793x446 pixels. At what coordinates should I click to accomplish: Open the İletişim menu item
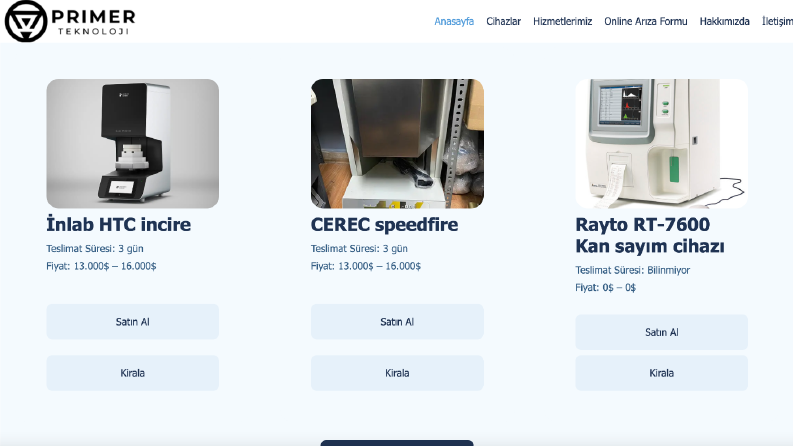777,21
